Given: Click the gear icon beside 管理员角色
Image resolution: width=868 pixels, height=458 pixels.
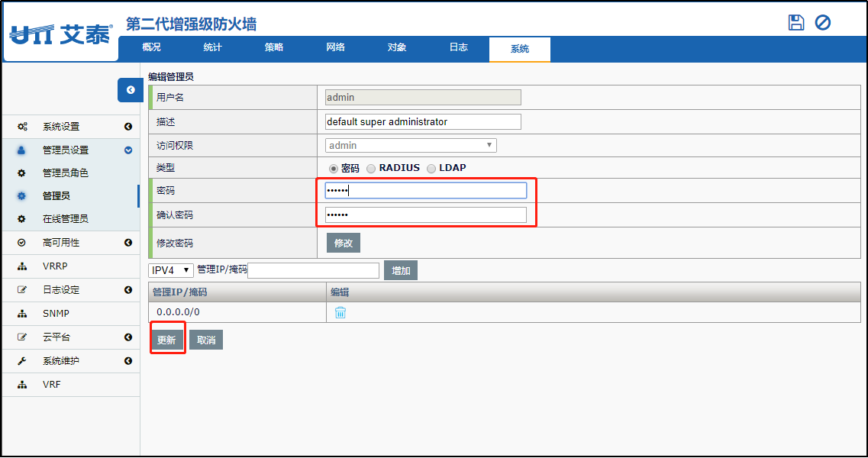Looking at the screenshot, I should [x=21, y=173].
